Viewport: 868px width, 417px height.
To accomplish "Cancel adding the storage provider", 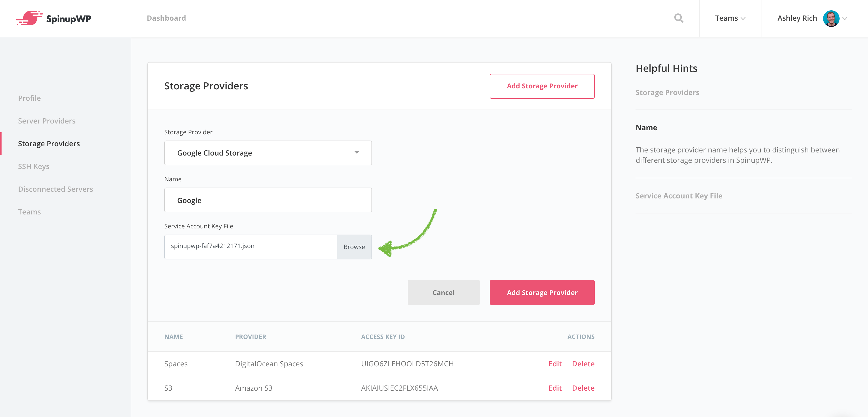I will tap(444, 293).
